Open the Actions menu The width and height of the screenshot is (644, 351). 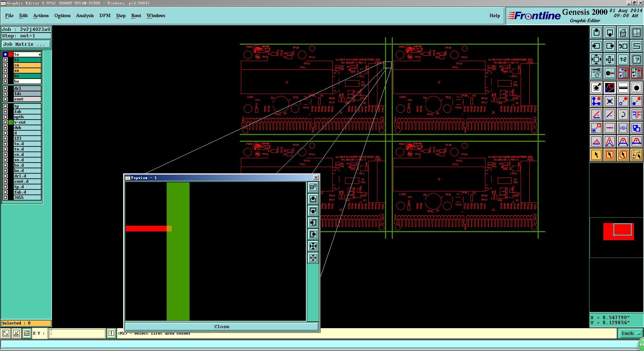pos(41,15)
